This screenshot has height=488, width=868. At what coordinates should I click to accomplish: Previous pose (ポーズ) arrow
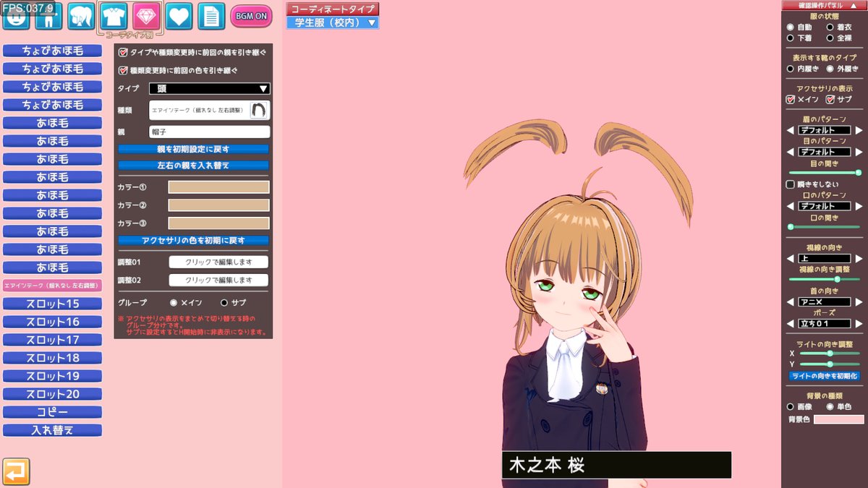(x=792, y=323)
